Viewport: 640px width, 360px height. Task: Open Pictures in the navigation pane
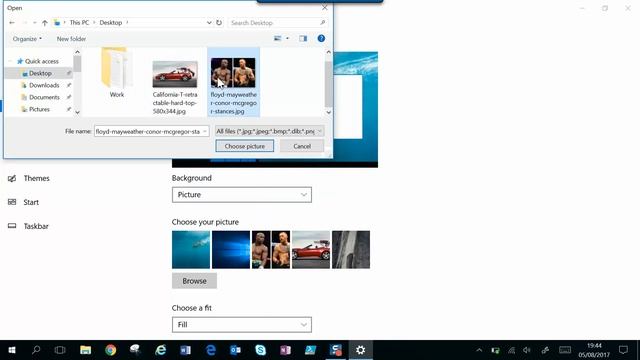coord(39,109)
